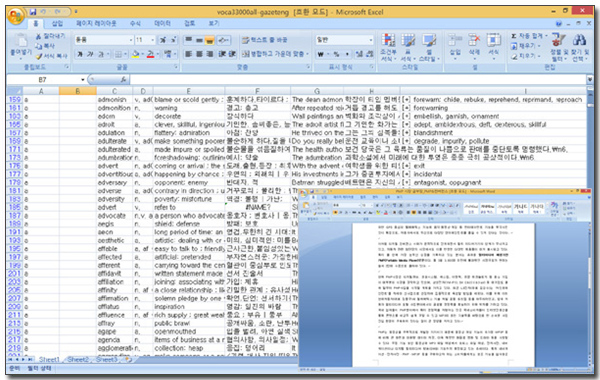
Task: Increase the decimal places
Action: [359, 54]
